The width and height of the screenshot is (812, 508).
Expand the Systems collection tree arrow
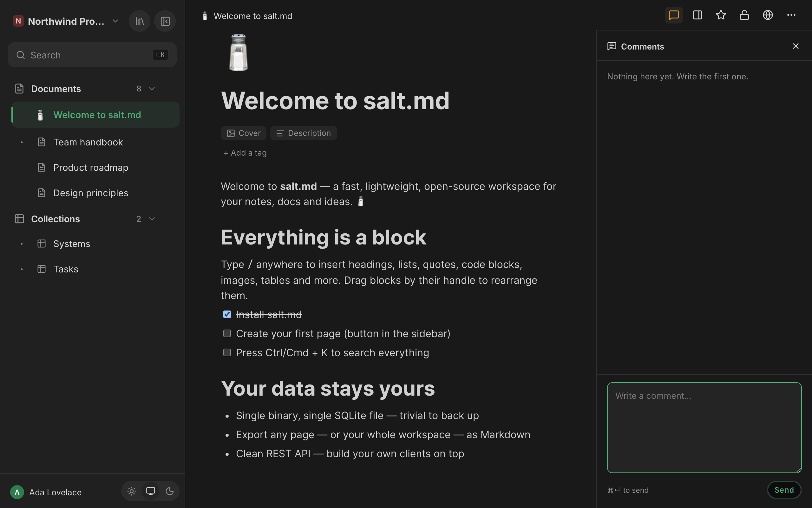click(22, 244)
